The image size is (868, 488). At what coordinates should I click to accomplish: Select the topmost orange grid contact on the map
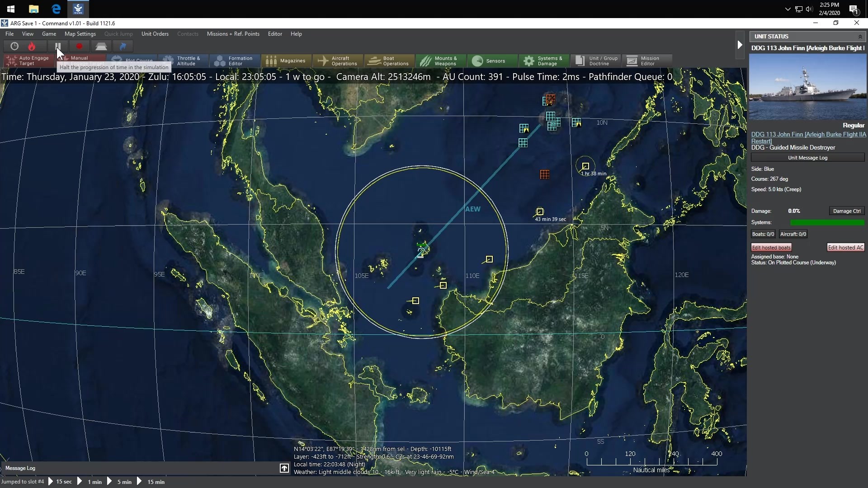point(550,99)
